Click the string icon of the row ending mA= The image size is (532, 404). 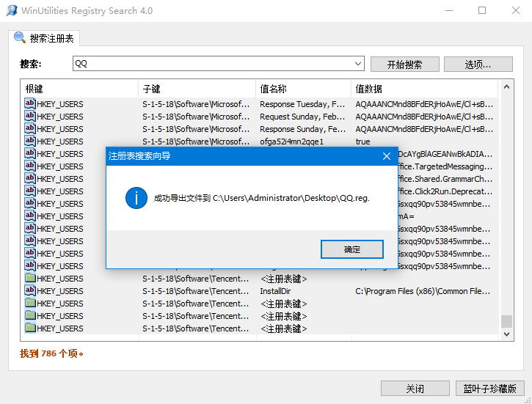(30, 216)
